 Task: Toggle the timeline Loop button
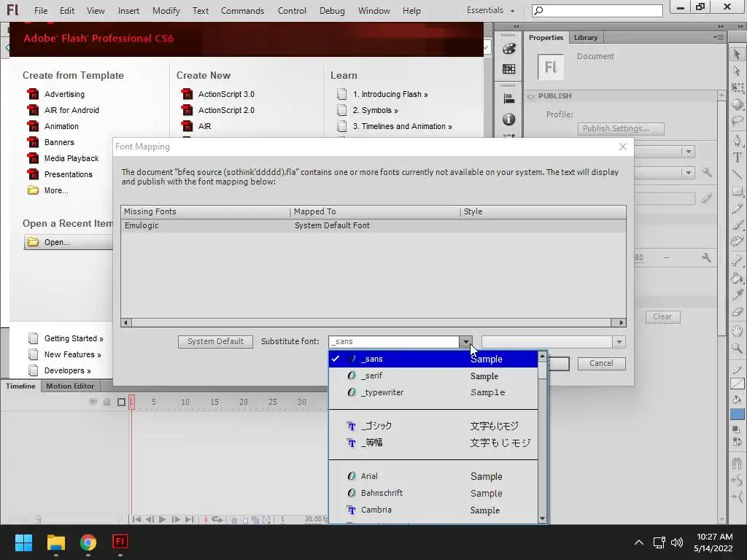click(217, 519)
